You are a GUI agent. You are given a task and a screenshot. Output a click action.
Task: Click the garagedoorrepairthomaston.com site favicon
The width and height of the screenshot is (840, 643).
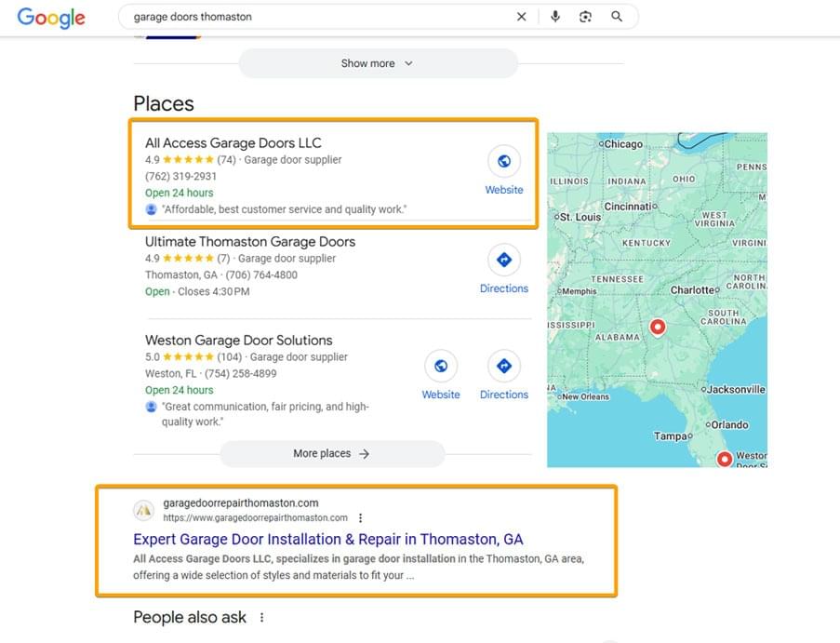click(143, 510)
